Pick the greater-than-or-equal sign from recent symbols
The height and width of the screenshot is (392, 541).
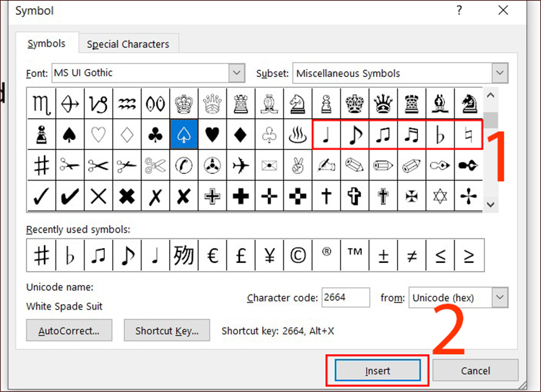[x=469, y=255]
